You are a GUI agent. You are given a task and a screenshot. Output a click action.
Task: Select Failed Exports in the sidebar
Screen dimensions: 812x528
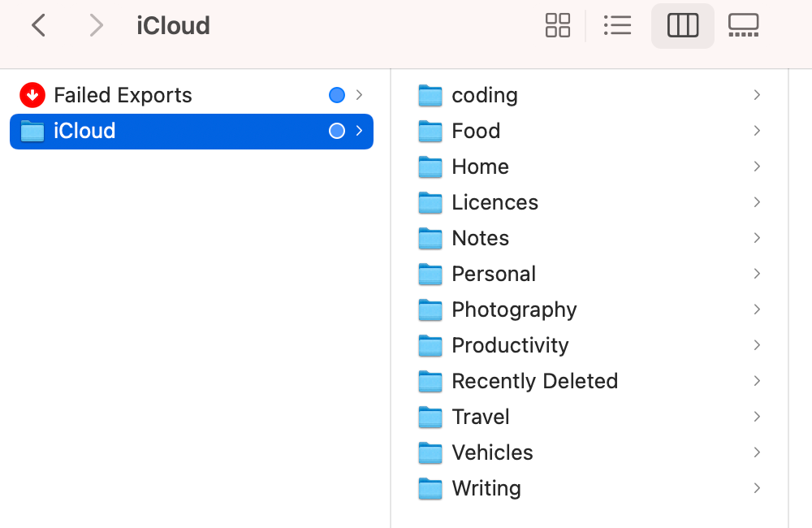[123, 95]
